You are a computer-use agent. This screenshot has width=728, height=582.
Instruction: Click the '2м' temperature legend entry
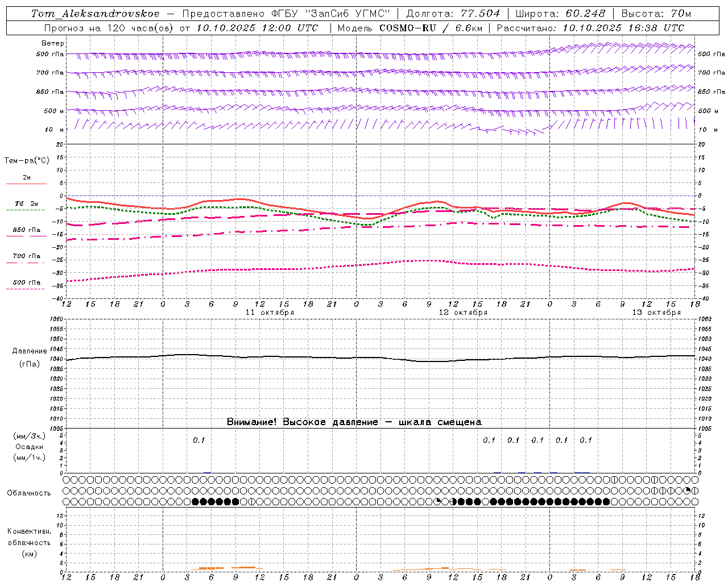(27, 177)
